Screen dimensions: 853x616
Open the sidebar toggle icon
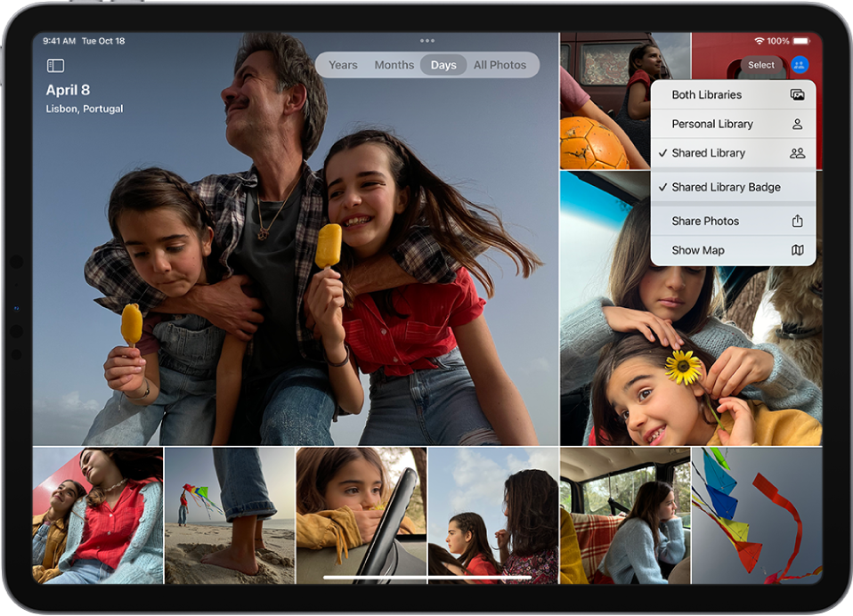tap(55, 66)
